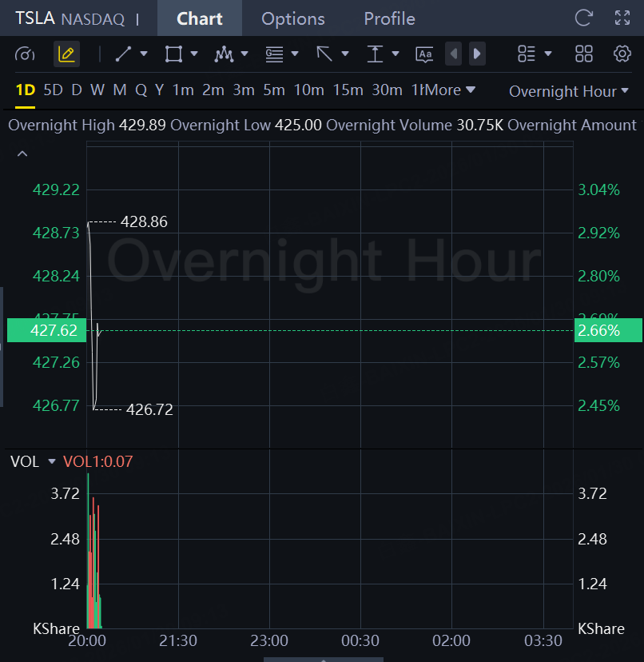Select the line drawing tool
Screen dimensions: 644x662
(x=123, y=54)
